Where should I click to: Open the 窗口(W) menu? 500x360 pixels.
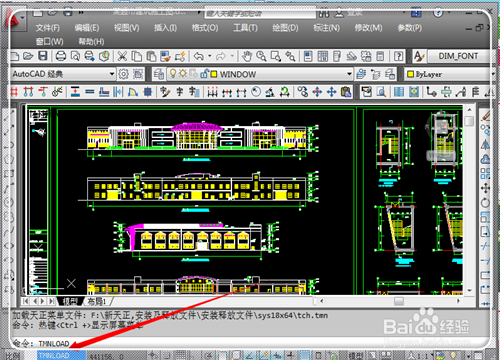pyautogui.click(x=49, y=42)
